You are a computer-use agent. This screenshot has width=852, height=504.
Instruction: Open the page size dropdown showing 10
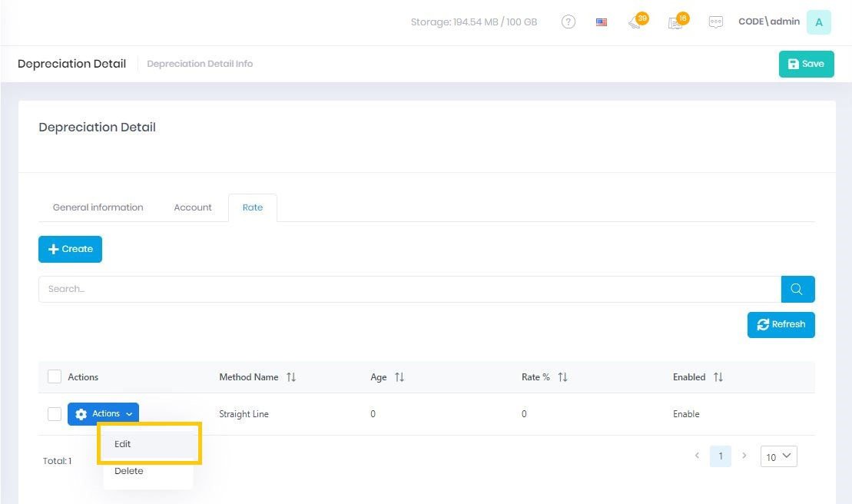coord(778,456)
